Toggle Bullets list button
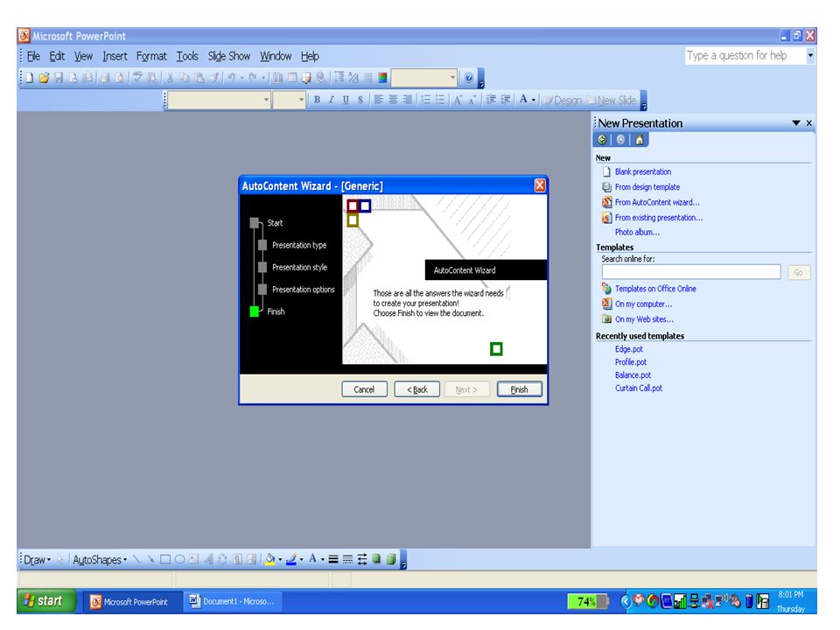 pos(440,100)
